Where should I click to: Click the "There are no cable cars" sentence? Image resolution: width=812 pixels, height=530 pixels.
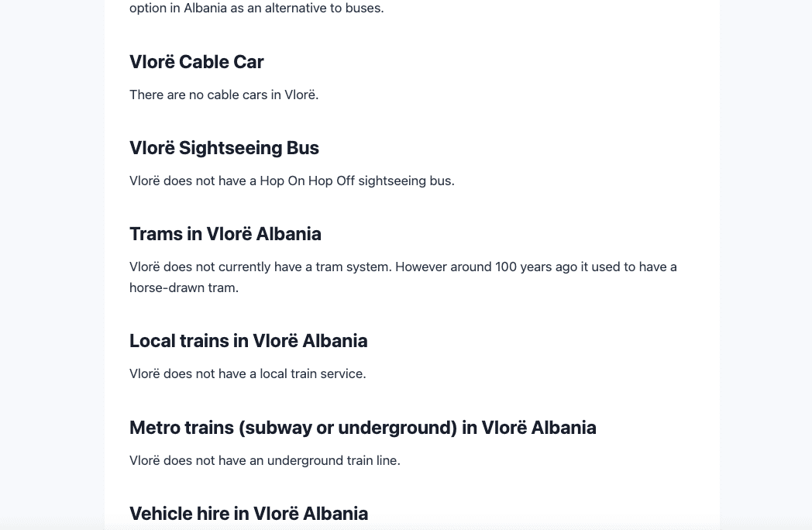tap(224, 95)
